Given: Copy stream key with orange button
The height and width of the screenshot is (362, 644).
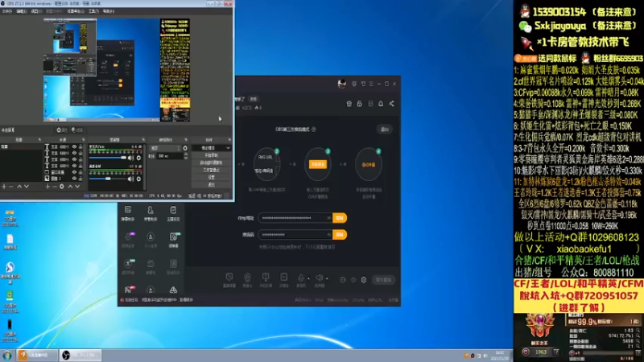Looking at the screenshot, I should (340, 234).
